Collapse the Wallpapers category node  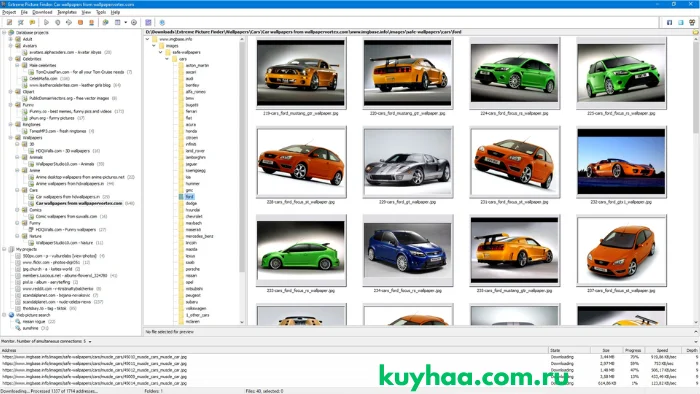pos(11,138)
